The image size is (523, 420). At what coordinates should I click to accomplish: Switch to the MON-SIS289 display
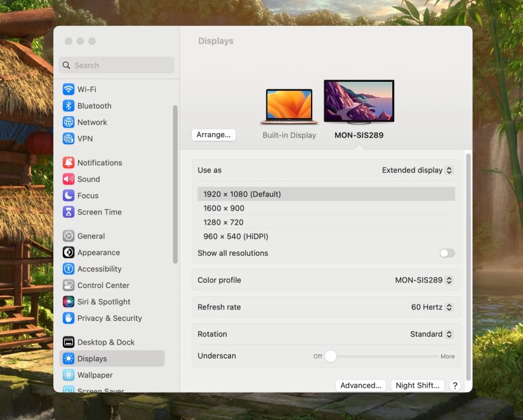(x=359, y=100)
